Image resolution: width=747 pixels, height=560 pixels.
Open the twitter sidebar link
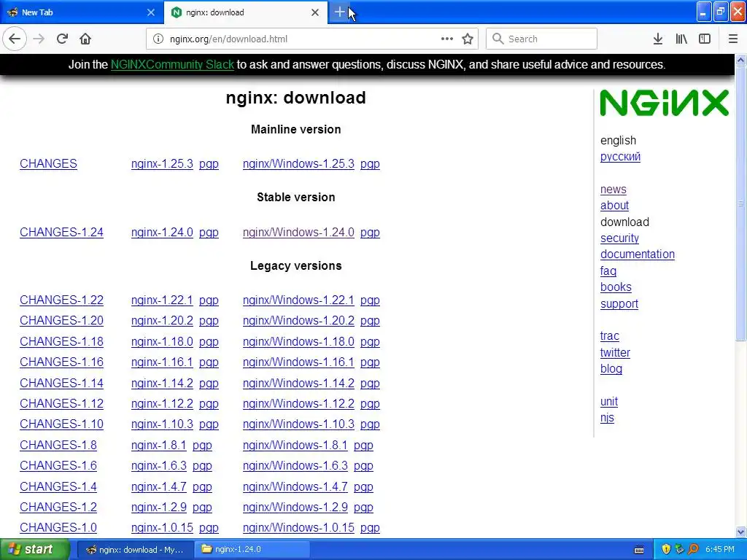[x=615, y=353]
